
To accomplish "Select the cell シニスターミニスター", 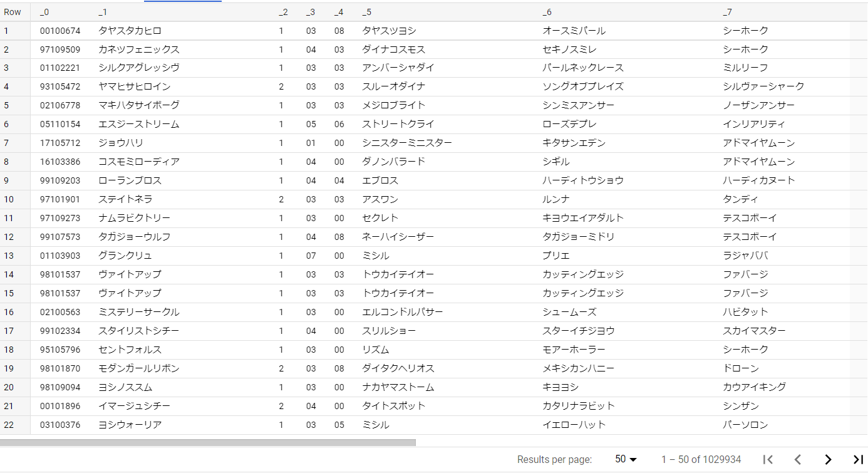I will click(x=407, y=143).
